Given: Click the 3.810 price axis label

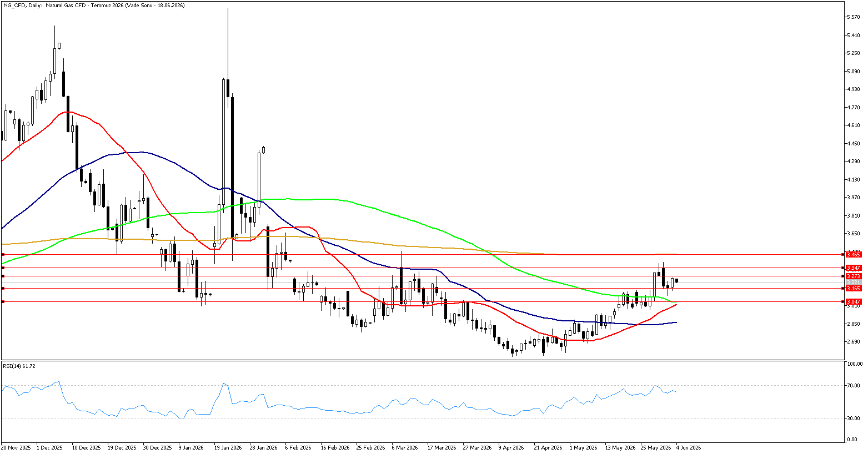Looking at the screenshot, I should tap(854, 216).
